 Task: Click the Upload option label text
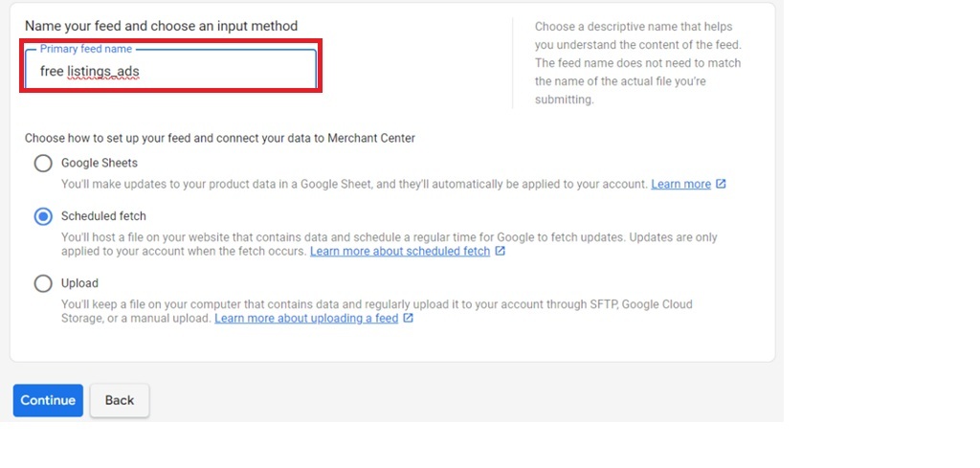pos(79,283)
